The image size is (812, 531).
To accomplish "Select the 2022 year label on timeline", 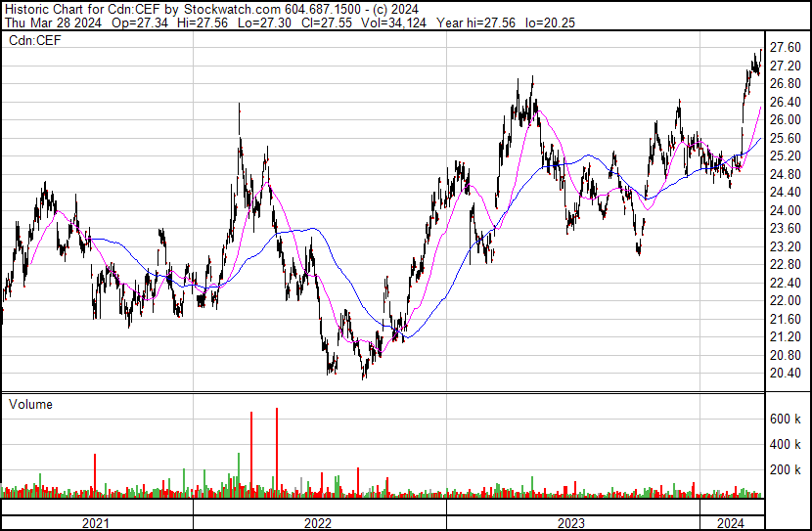I will coord(319,522).
